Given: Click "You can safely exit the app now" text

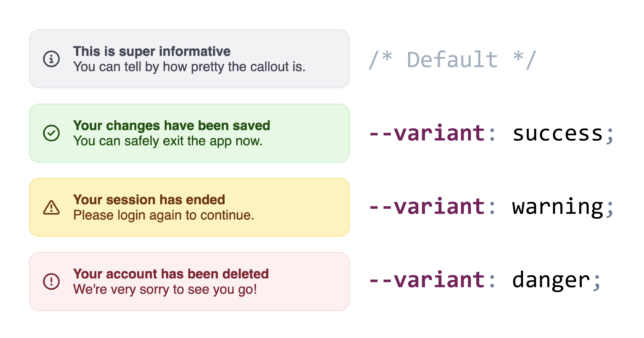Looking at the screenshot, I should pyautogui.click(x=167, y=141).
